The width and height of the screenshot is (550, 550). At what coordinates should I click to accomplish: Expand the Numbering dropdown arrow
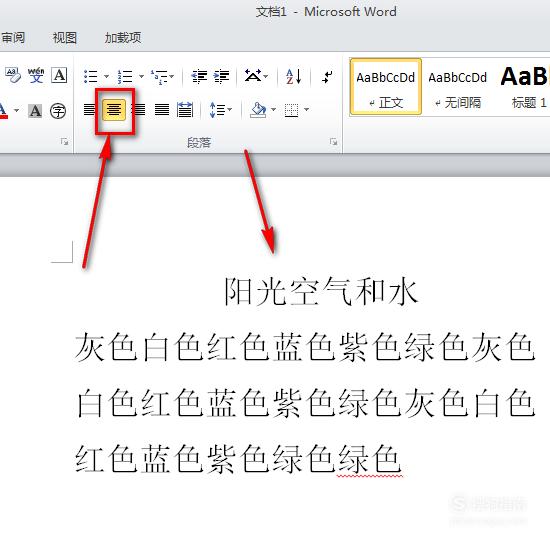141,76
